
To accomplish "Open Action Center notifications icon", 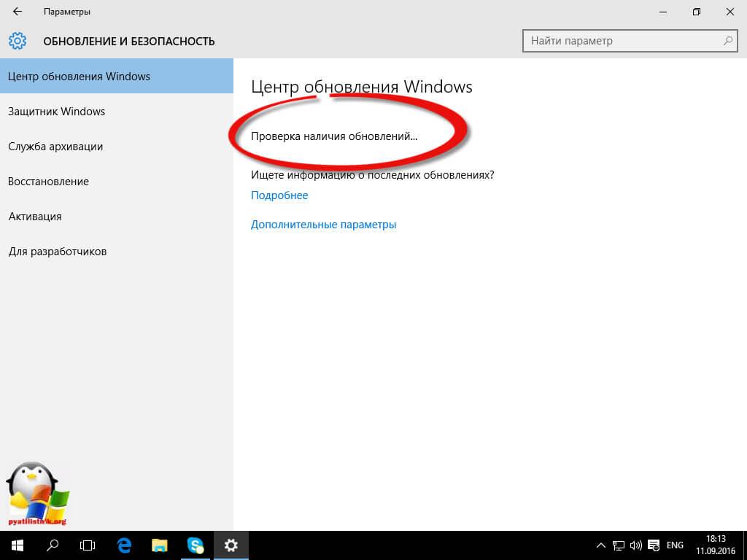I will [x=654, y=545].
